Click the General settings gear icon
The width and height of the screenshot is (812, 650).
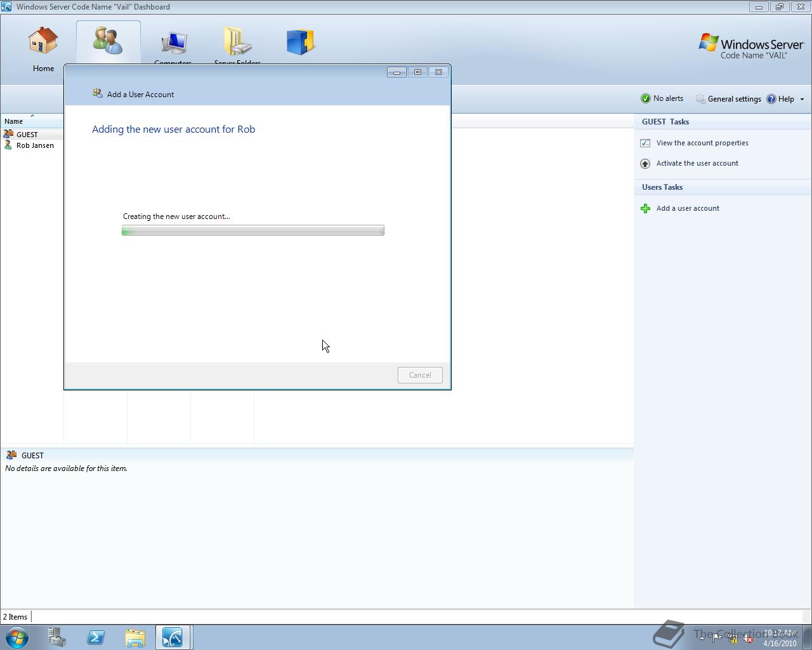tap(700, 99)
